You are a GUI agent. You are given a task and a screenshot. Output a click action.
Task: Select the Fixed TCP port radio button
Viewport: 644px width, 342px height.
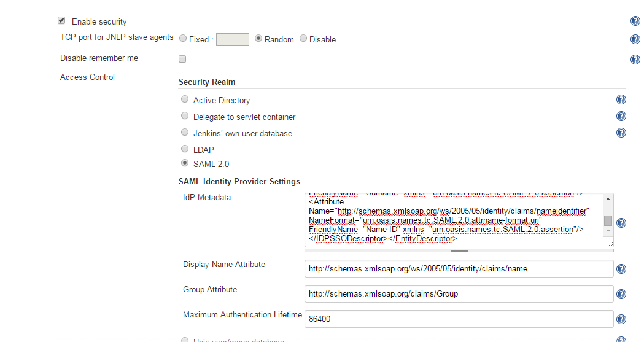[183, 39]
